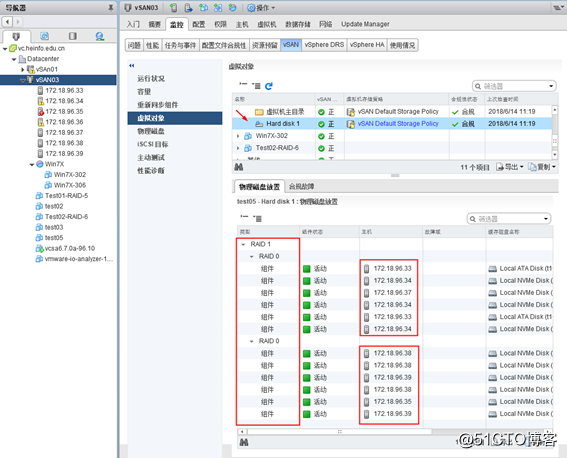Click the navigator back arrow button

coord(8,22)
